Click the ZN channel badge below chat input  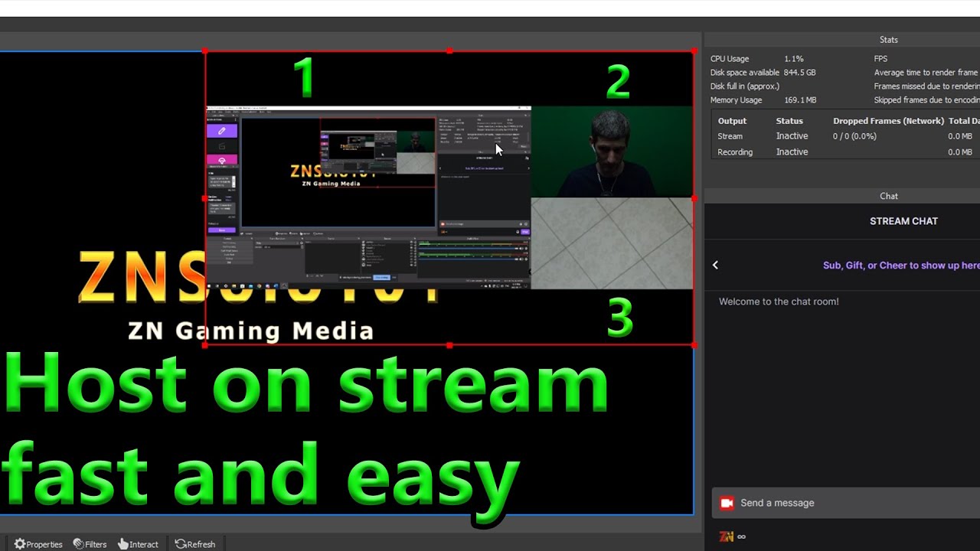coord(727,536)
